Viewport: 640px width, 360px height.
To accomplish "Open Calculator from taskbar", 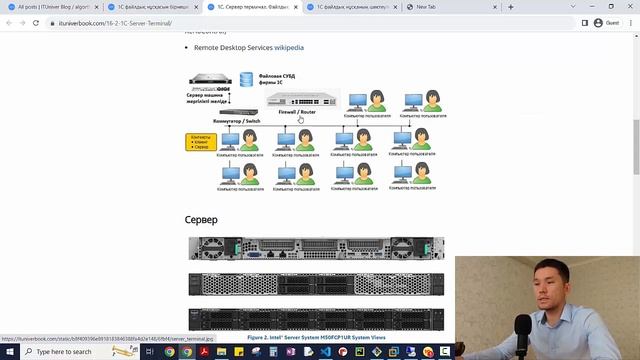I will tap(273, 351).
